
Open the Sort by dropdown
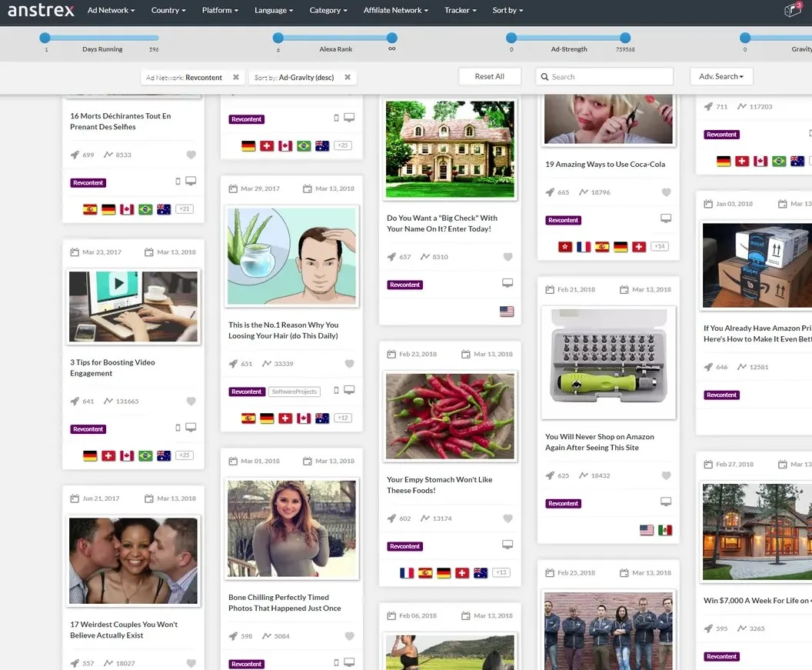(x=507, y=10)
